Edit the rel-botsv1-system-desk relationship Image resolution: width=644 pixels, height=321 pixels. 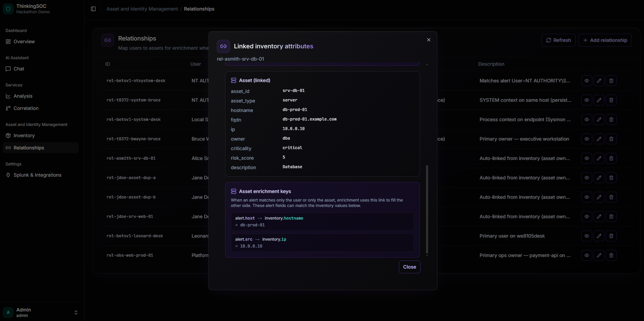coord(599,119)
